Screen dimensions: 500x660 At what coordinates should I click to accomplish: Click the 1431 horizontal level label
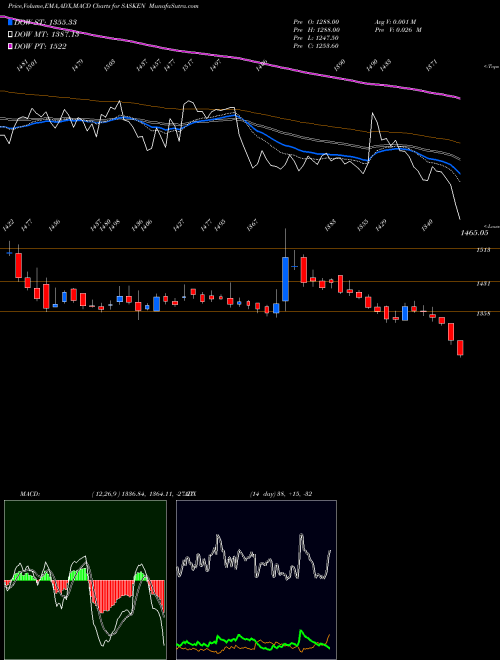pyautogui.click(x=483, y=284)
